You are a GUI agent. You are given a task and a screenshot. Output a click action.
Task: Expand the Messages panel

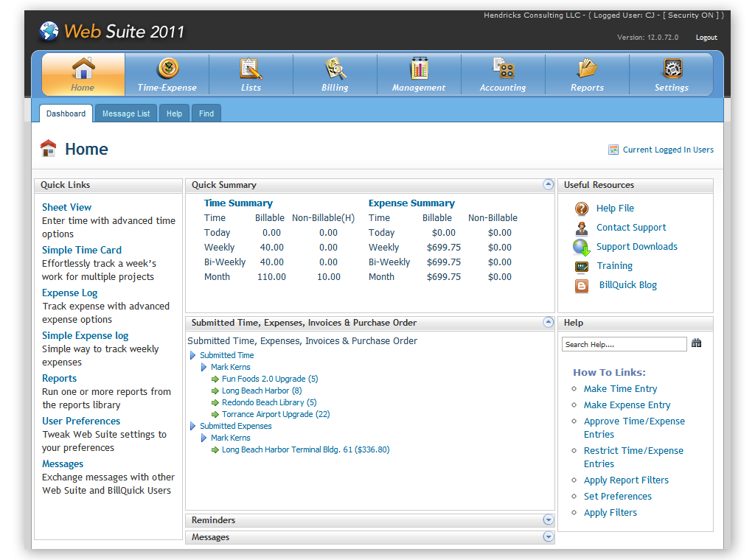coord(548,537)
